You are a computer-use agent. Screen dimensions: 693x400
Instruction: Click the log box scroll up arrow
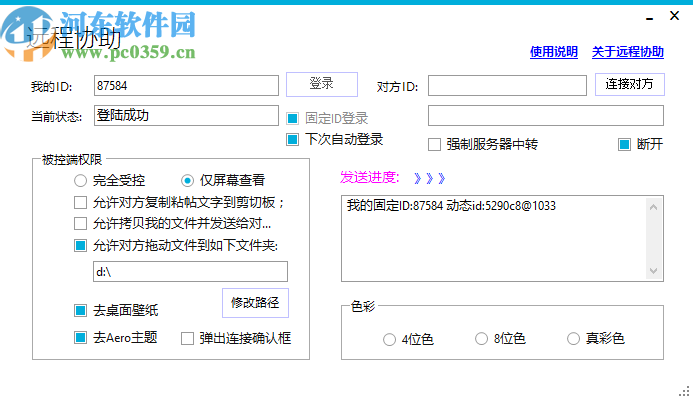654,207
